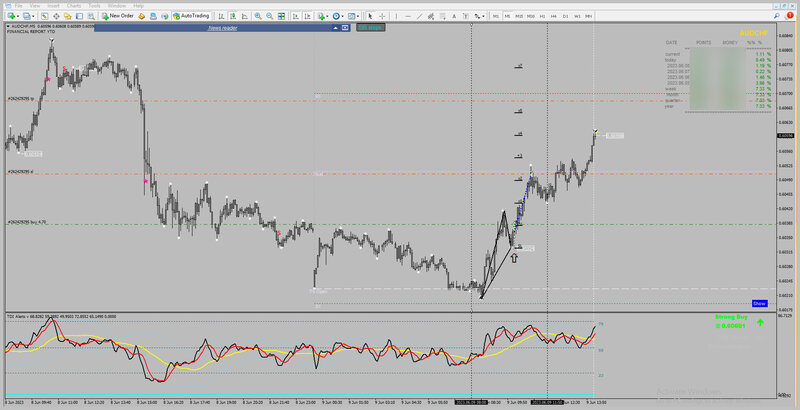Open the Periods clock dropdown
Image resolution: width=800 pixels, height=410 pixels.
(x=338, y=16)
